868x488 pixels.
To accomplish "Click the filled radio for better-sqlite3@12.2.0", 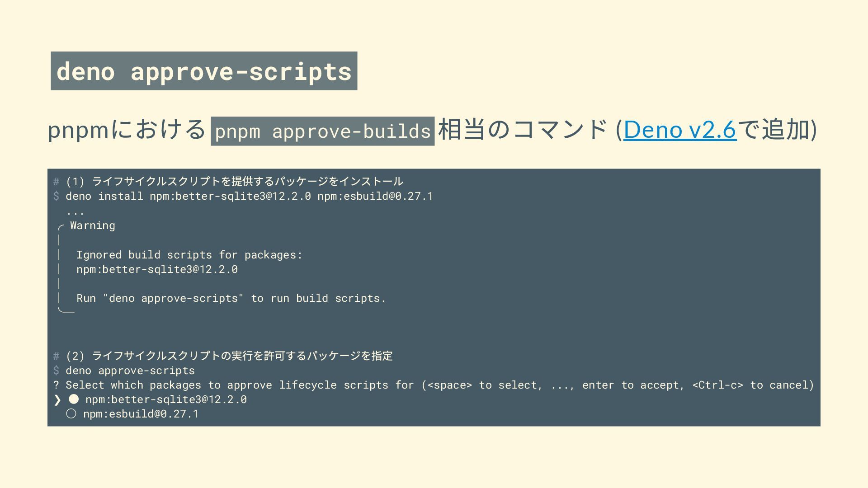I will coord(74,399).
